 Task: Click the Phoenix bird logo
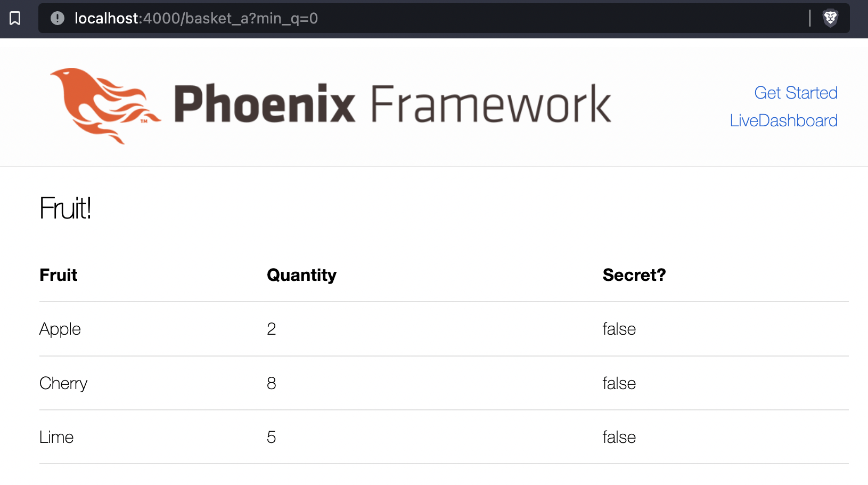click(x=105, y=106)
